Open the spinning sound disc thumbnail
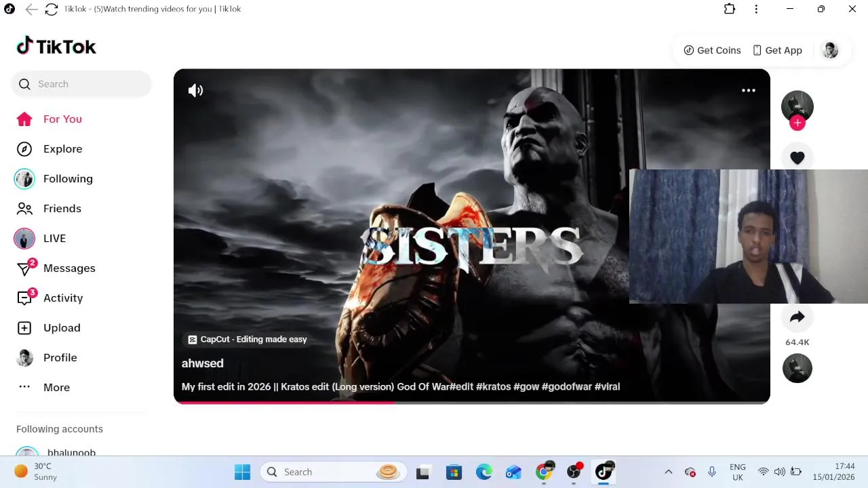 click(797, 368)
